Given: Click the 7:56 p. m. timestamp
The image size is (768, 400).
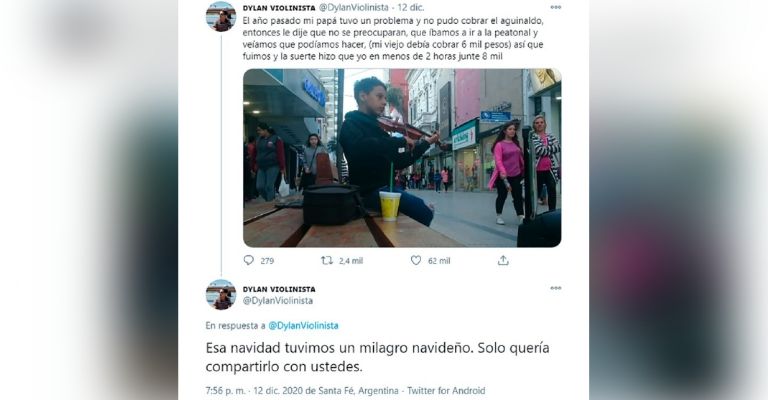Looking at the screenshot, I should 226,391.
